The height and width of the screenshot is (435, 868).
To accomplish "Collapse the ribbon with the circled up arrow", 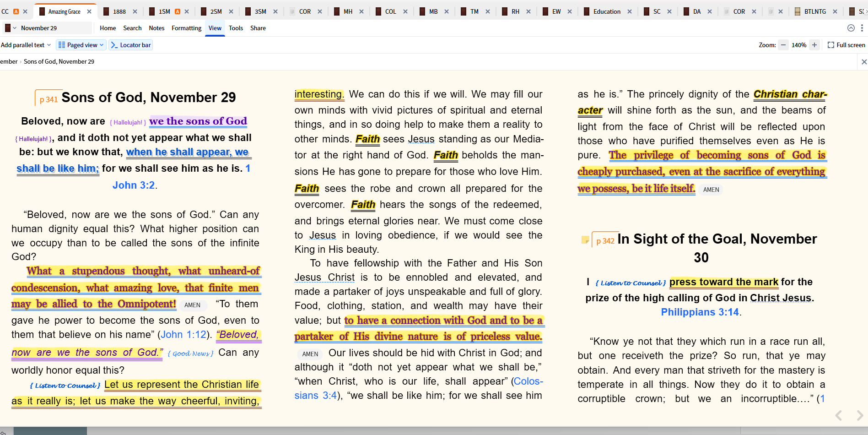I will coord(851,28).
